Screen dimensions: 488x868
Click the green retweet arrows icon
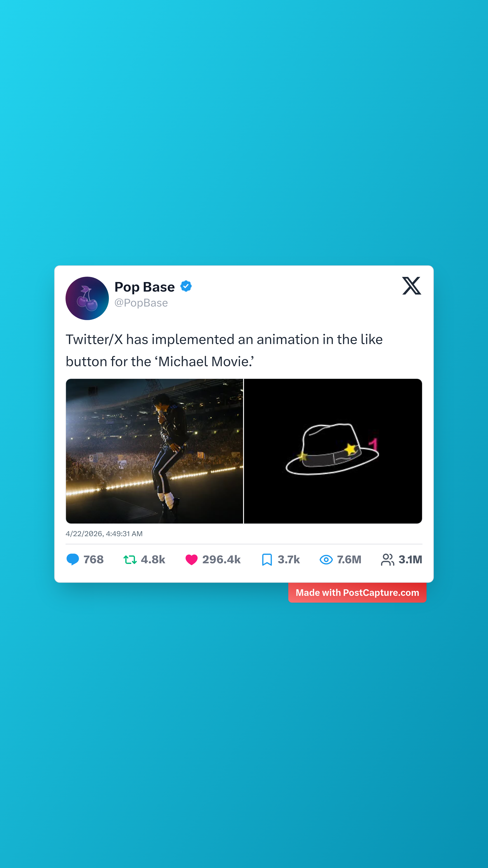pos(130,560)
